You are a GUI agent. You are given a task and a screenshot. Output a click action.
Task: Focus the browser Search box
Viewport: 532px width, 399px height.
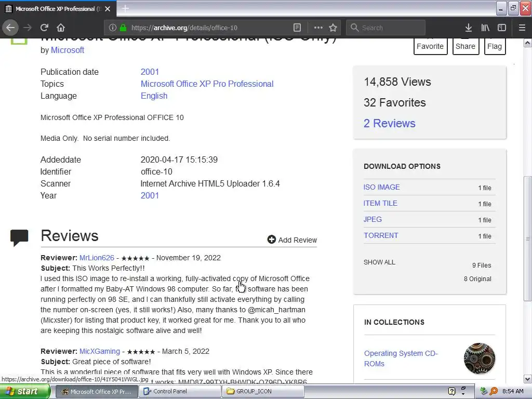386,28
